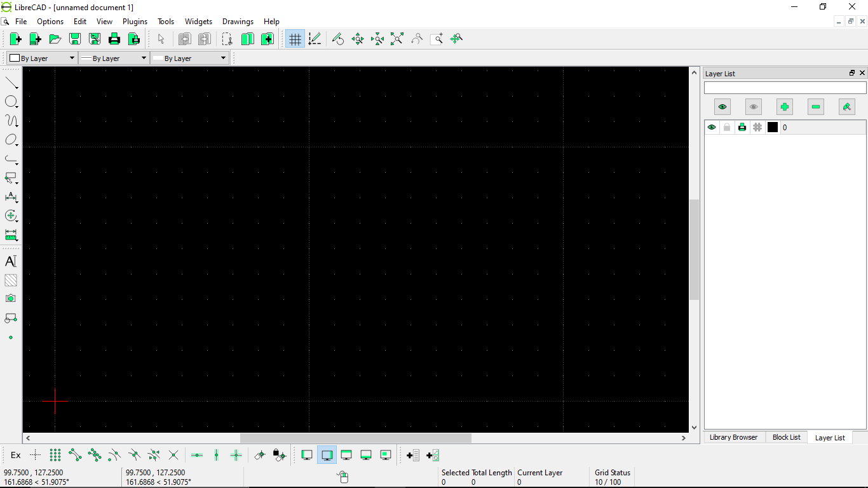Viewport: 868px width, 488px height.
Task: Select the Line drawing tool
Action: [x=11, y=83]
